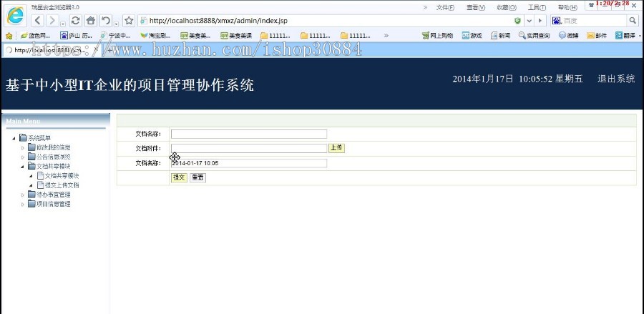Expand the 公告信息浏览 tree folder

tap(23, 157)
